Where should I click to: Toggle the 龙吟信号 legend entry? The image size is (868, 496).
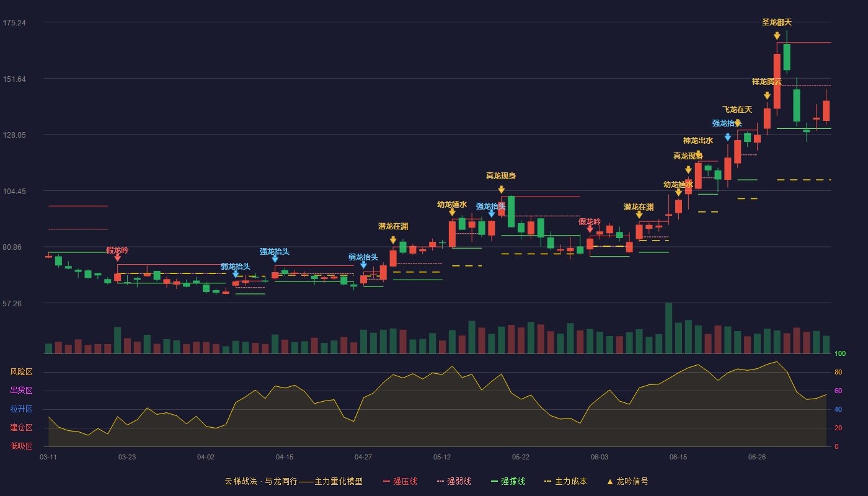627,481
